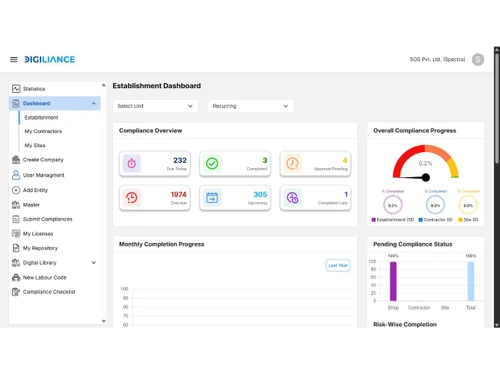Click the Compliance Checklist icon

click(16, 292)
